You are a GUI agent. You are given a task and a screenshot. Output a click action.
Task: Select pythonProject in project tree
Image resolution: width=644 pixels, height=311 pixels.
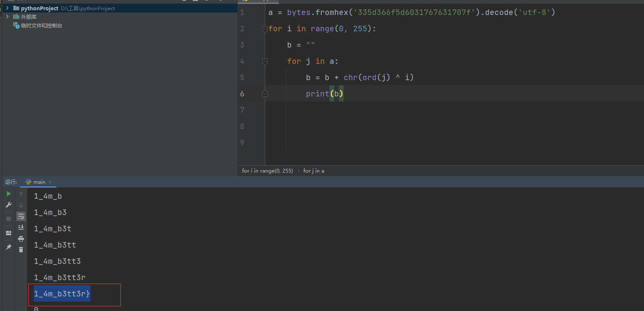click(x=39, y=8)
